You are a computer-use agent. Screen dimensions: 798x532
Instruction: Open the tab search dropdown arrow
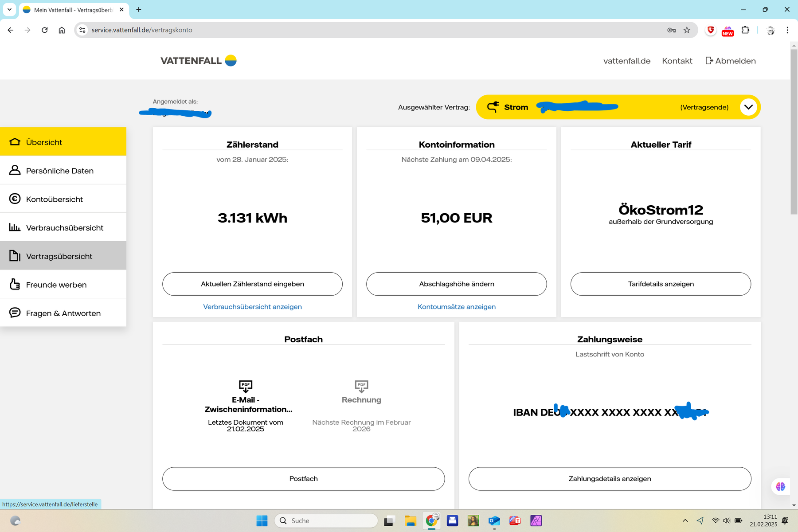click(x=9, y=9)
